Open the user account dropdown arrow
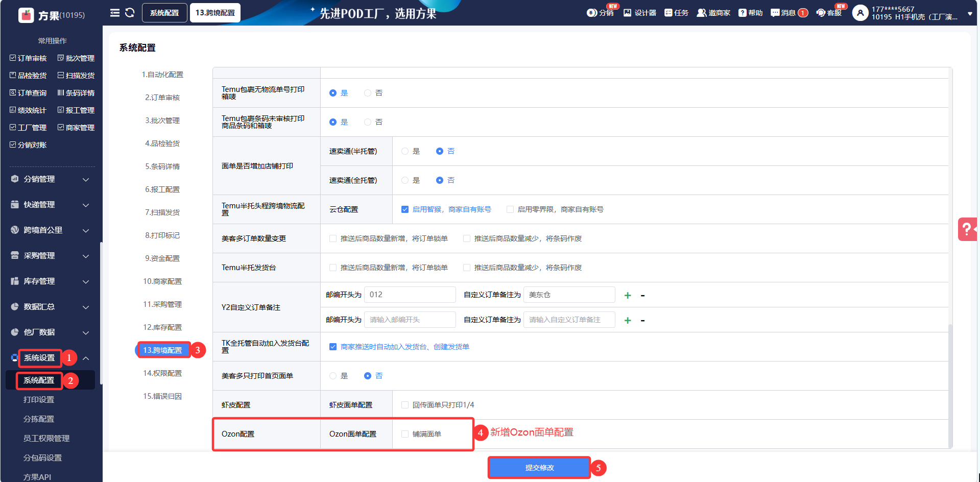 pyautogui.click(x=970, y=14)
